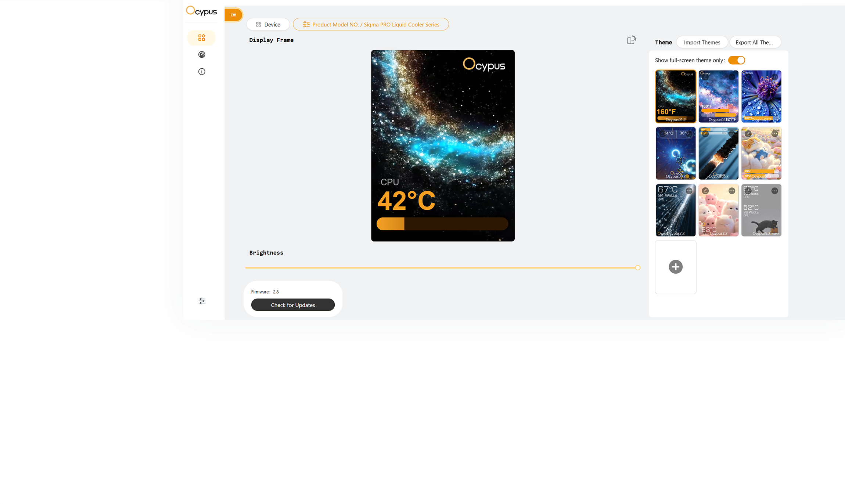The width and height of the screenshot is (845, 504).
Task: Open the dashboard grid icon in sidebar
Action: tap(201, 38)
